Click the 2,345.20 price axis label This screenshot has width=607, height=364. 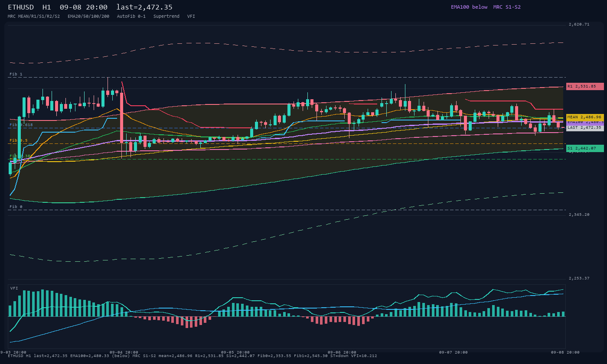579,214
